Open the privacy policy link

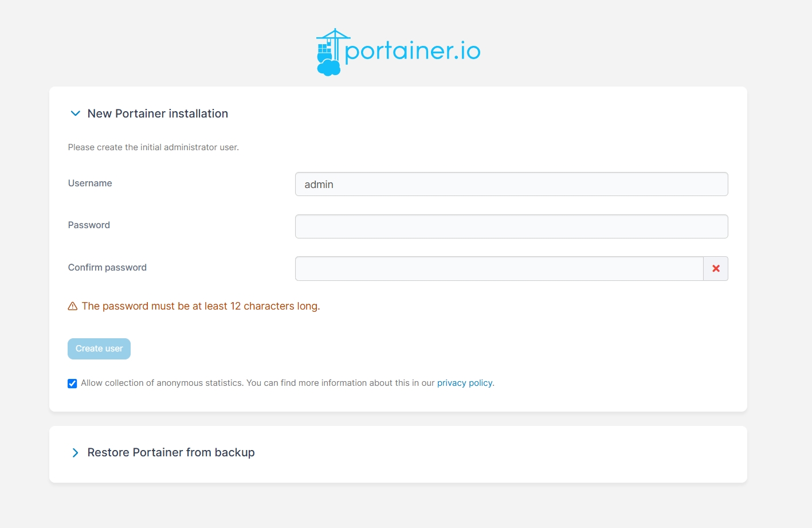[x=464, y=383]
